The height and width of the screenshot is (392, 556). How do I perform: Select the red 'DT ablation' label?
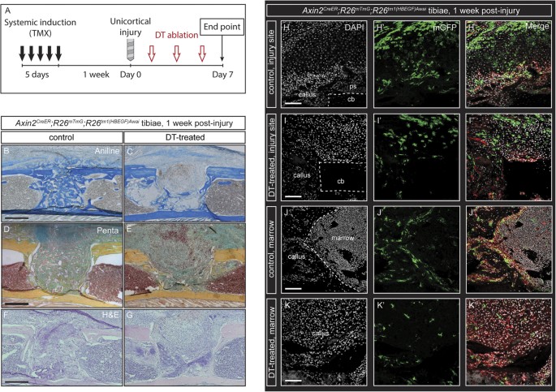(177, 35)
